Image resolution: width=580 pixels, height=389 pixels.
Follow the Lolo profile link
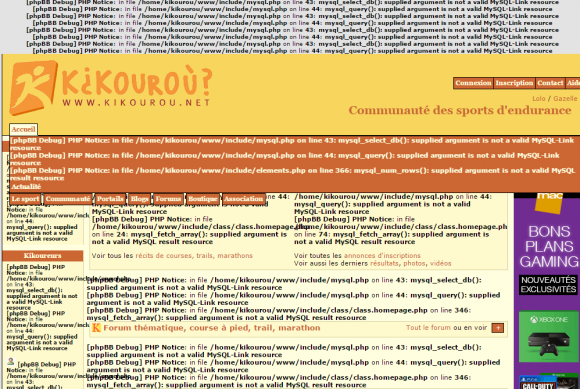click(539, 99)
